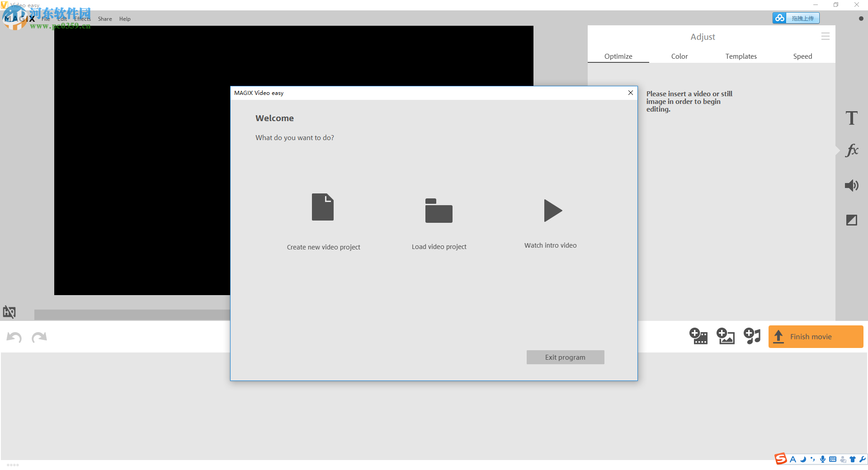Switch to the Color tab
The image size is (868, 470).
679,56
